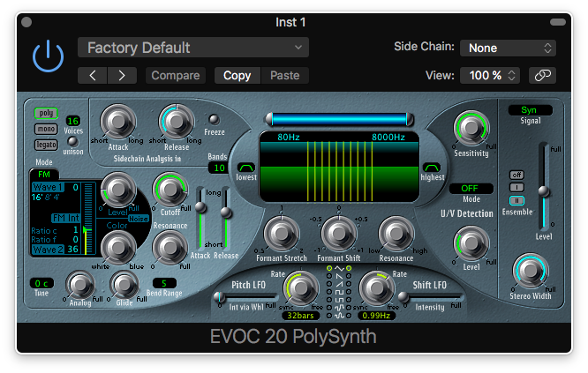
Task: Click the Voices value 16
Action: click(72, 121)
